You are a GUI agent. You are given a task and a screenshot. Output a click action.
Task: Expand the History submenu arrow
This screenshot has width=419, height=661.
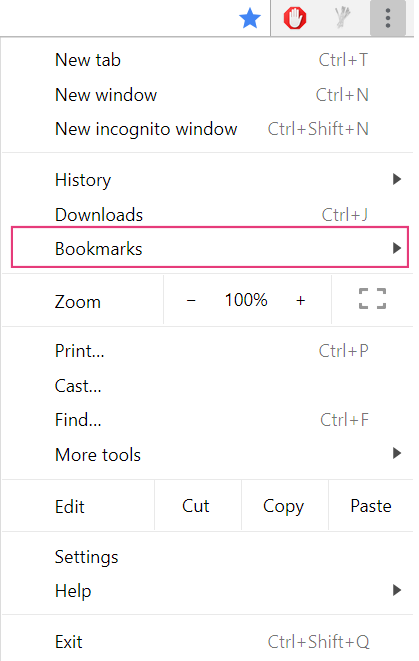pyautogui.click(x=397, y=179)
